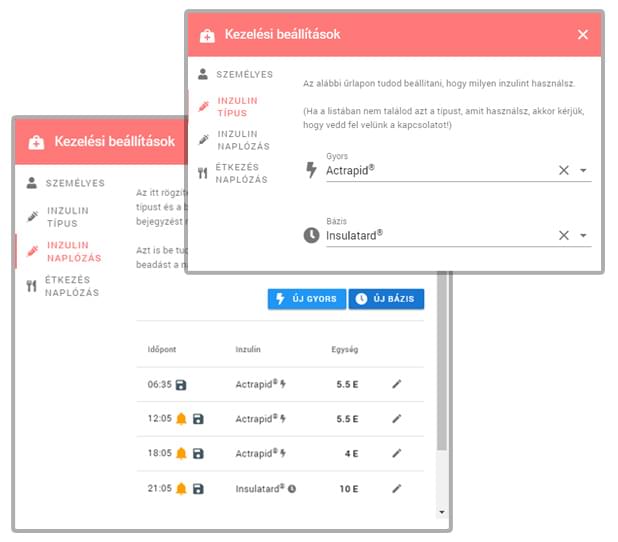The width and height of the screenshot is (618, 542).
Task: Click save icon in 21:05 row
Action: (198, 489)
